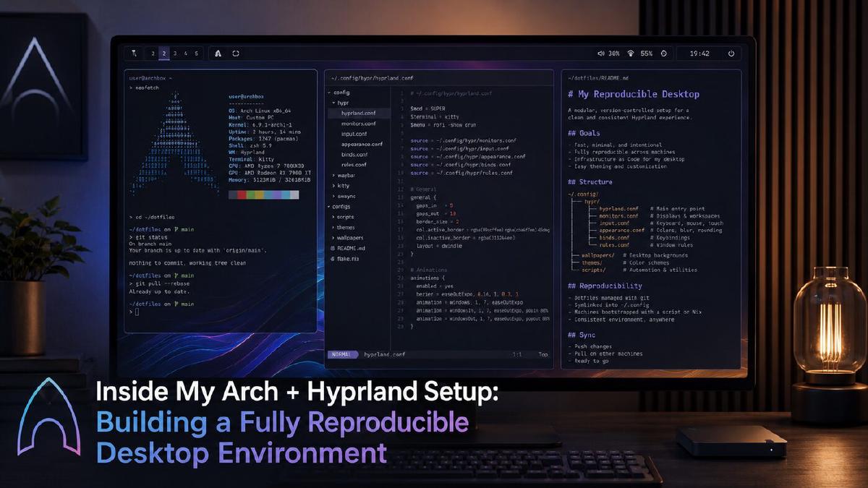Click the volume speaker icon showing 30%
This screenshot has width=868, height=488.
coord(600,53)
